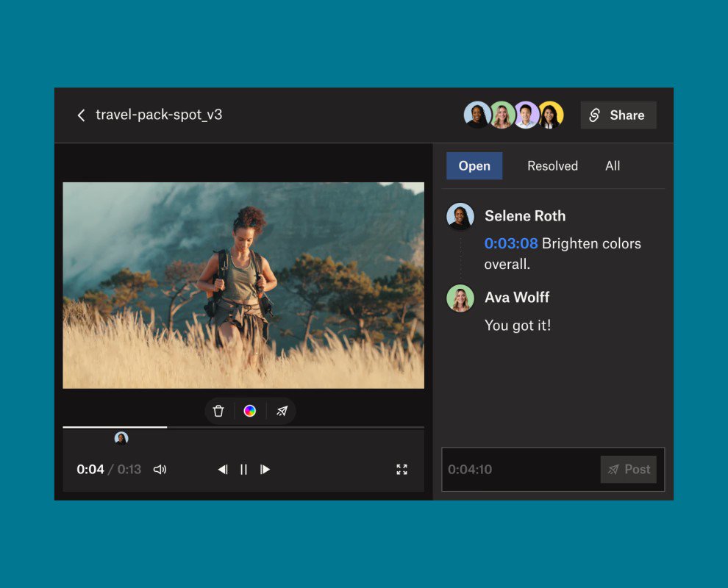The image size is (728, 588).
Task: Click the video progress bar
Action: coord(243,427)
